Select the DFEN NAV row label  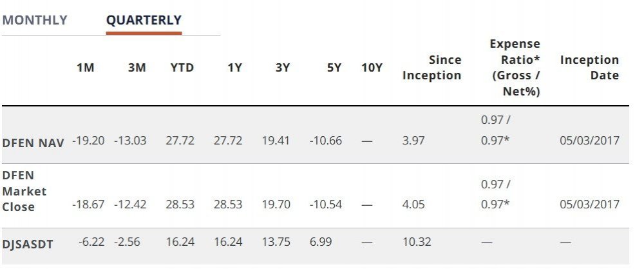[33, 143]
